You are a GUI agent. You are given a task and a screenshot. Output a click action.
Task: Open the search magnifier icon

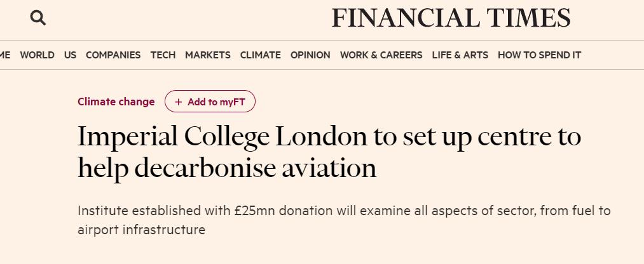pyautogui.click(x=38, y=18)
